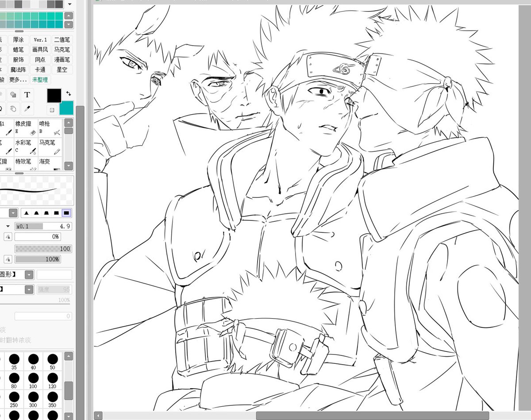
Task: Swap foreground and background colors
Action: pyautogui.click(x=68, y=93)
